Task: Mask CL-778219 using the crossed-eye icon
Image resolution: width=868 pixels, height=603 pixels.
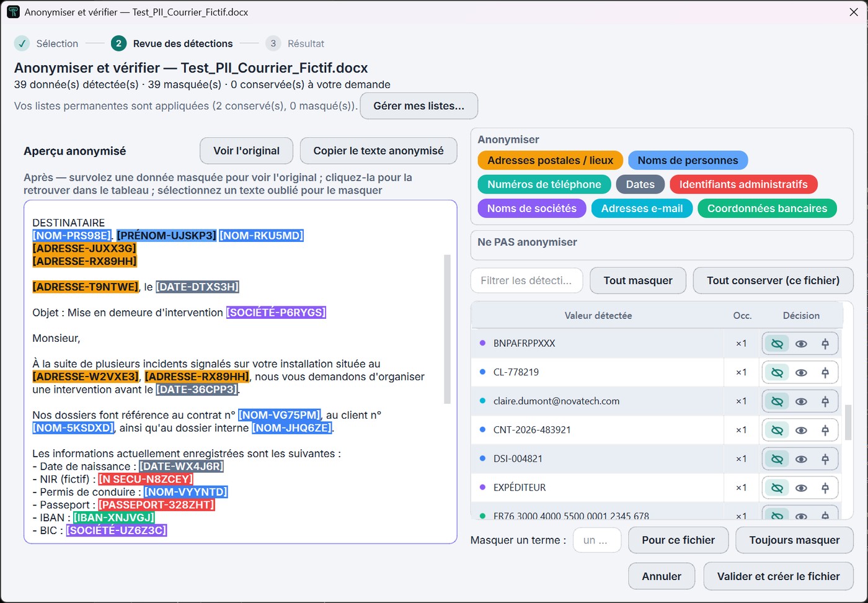Action: pyautogui.click(x=777, y=372)
